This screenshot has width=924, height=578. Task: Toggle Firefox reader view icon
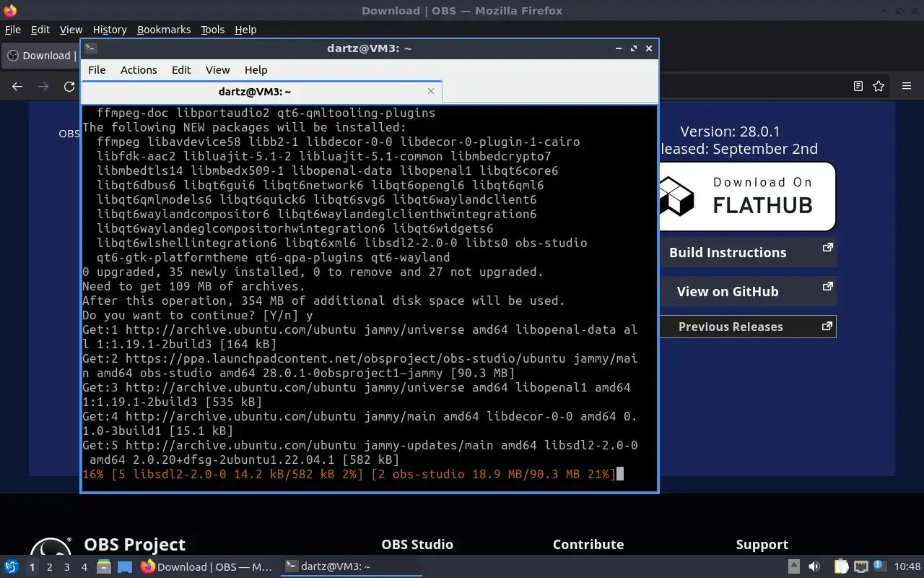click(x=858, y=86)
